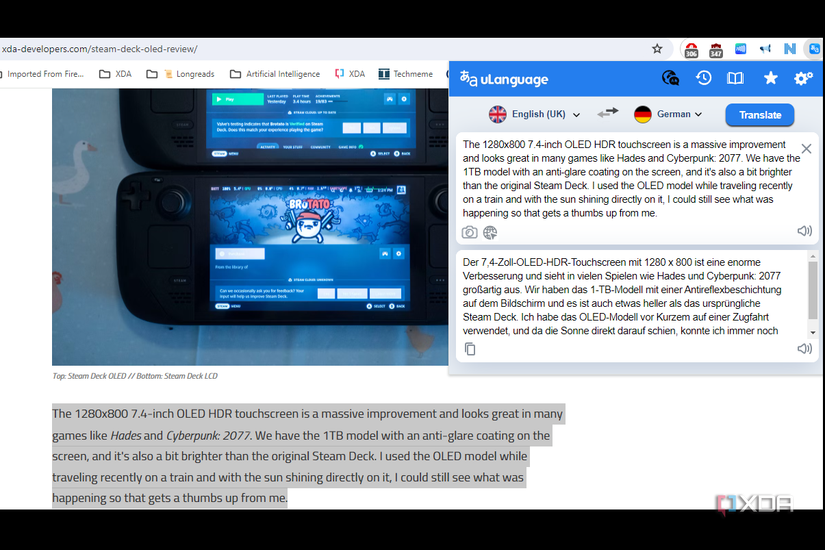Click the address bar URL

99,49
